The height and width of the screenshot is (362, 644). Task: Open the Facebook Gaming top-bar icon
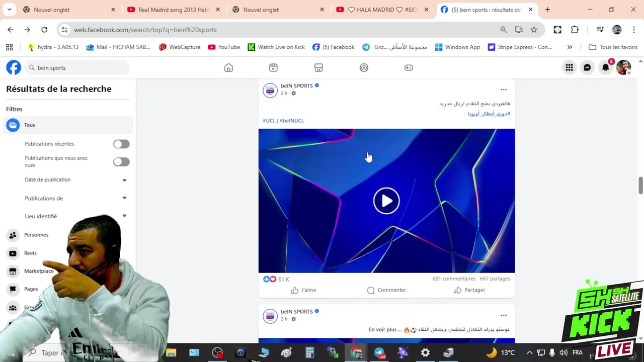(409, 67)
